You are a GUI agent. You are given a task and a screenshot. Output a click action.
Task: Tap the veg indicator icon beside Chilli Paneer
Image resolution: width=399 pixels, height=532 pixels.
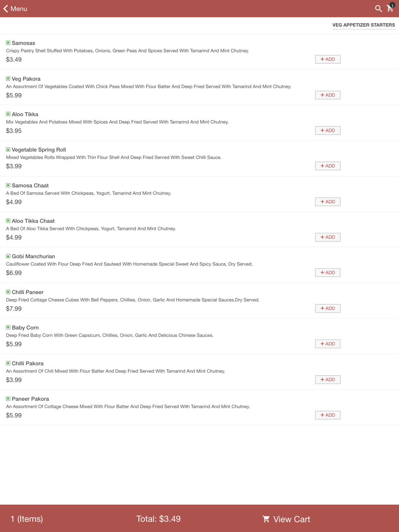tap(8, 292)
